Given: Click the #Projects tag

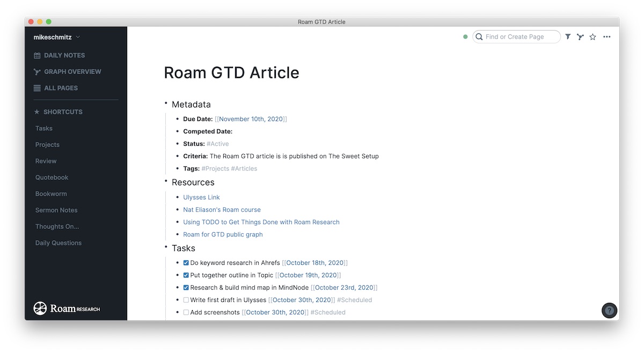Looking at the screenshot, I should (215, 169).
